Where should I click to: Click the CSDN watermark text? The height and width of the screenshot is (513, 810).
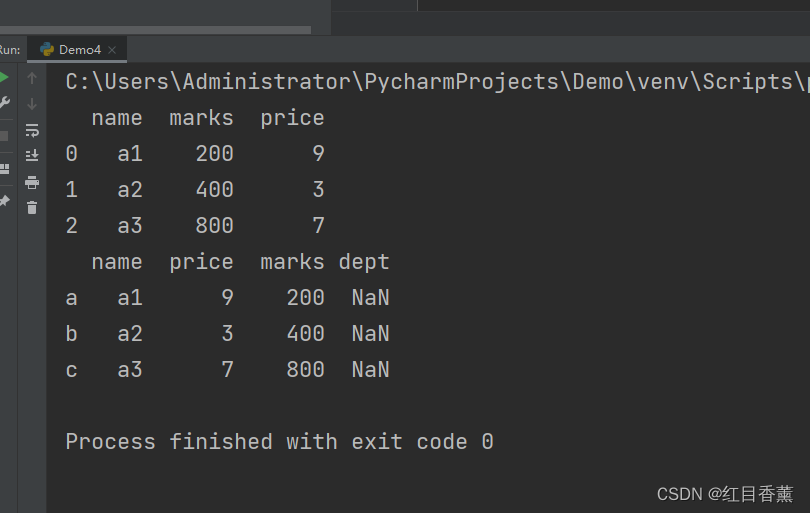coord(725,493)
